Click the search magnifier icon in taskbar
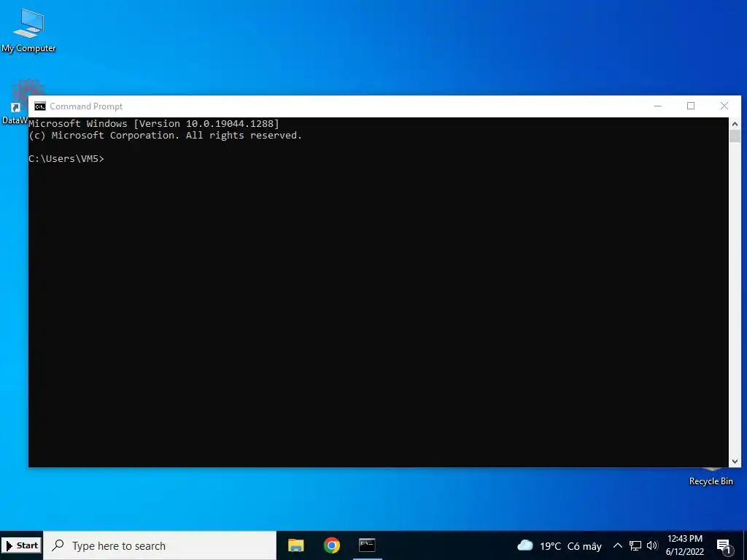Viewport: 747px width, 560px height. (58, 545)
